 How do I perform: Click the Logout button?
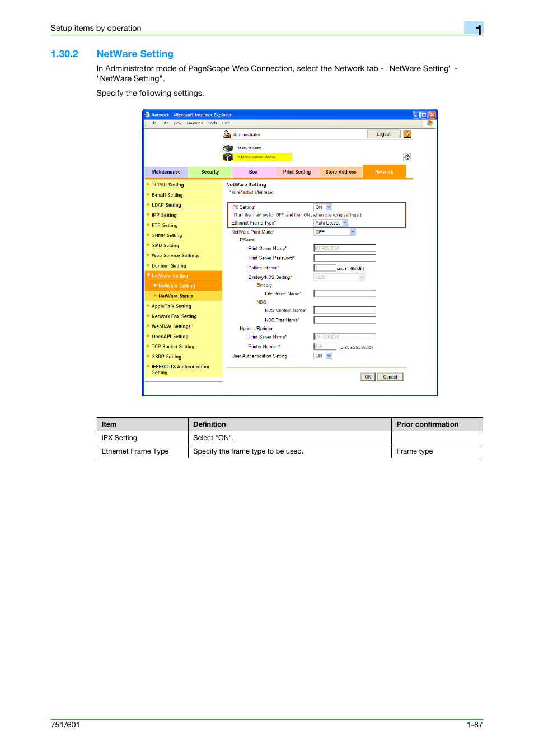[x=383, y=134]
